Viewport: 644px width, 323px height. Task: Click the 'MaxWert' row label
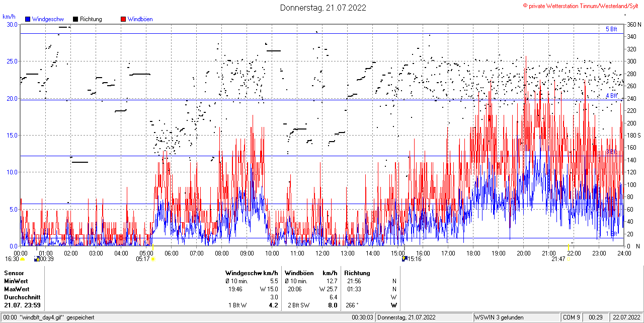click(x=17, y=289)
